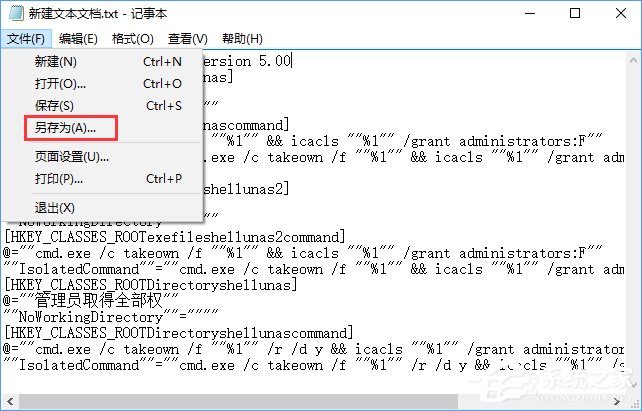Click the horizontal scrollbar thumb

[x=238, y=402]
